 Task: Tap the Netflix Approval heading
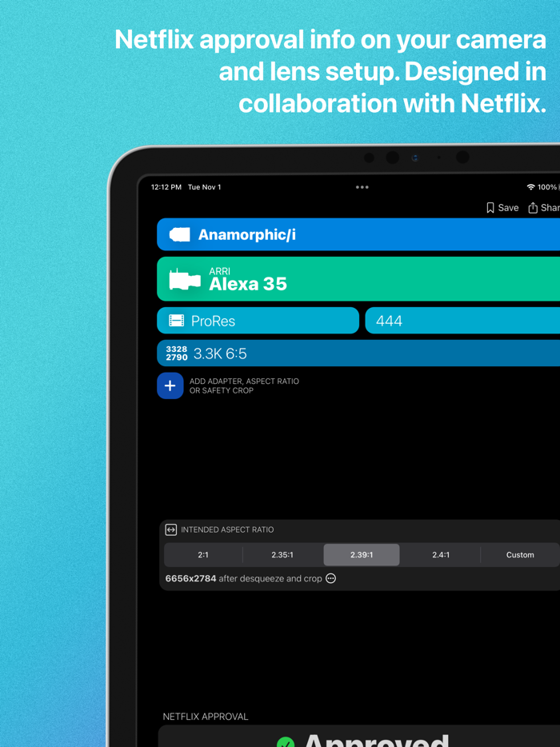pos(206,717)
